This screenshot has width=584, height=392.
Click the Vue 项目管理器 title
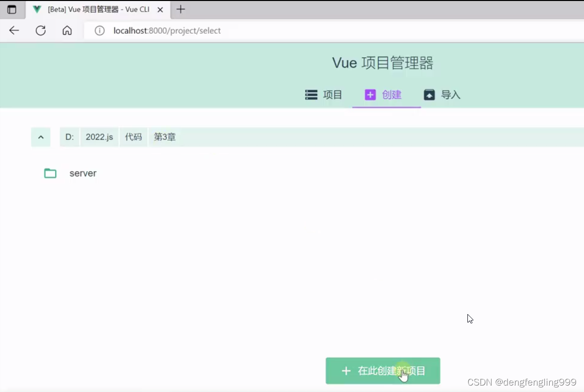(x=383, y=63)
